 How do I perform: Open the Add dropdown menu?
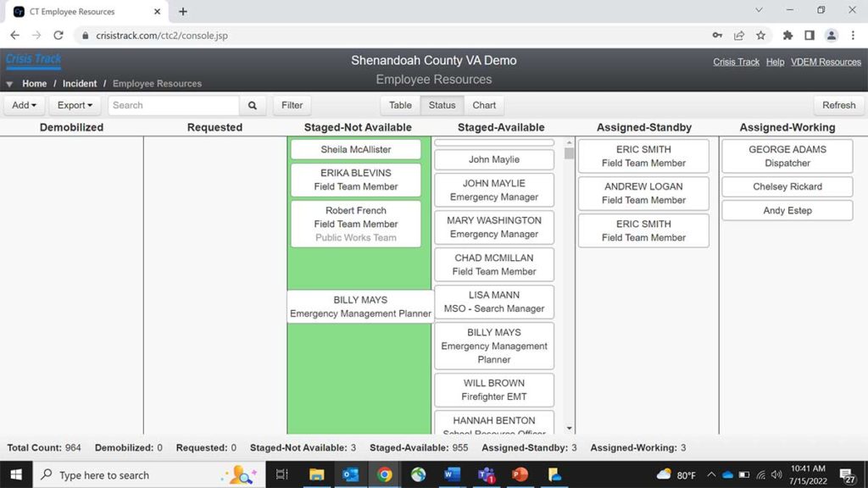pos(24,105)
